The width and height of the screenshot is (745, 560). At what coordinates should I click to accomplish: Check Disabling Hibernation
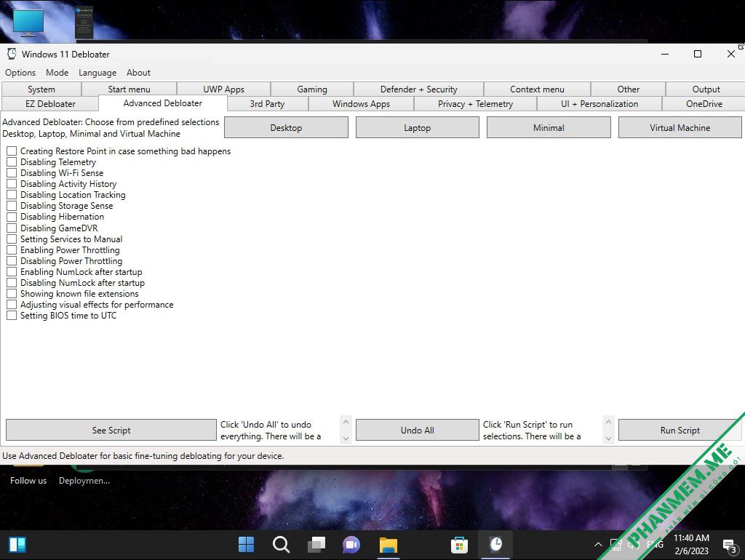click(12, 217)
